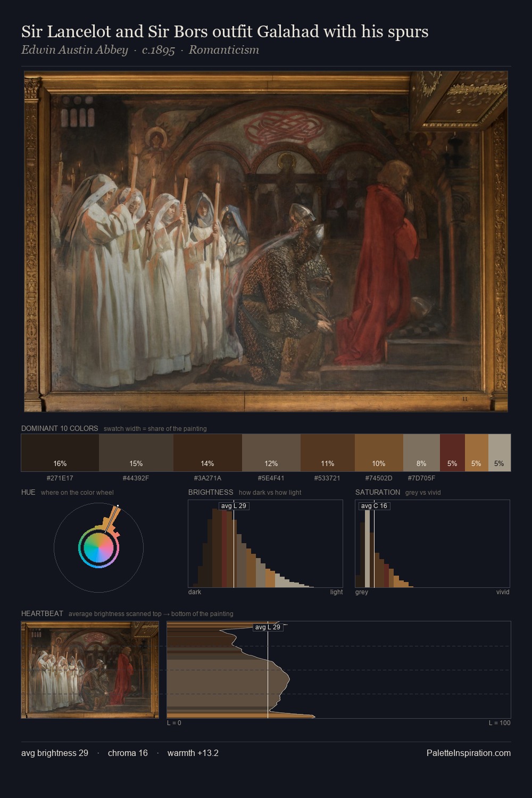This screenshot has width=532, height=798.
Task: Click 'chroma 16' in footer
Action: 128,753
